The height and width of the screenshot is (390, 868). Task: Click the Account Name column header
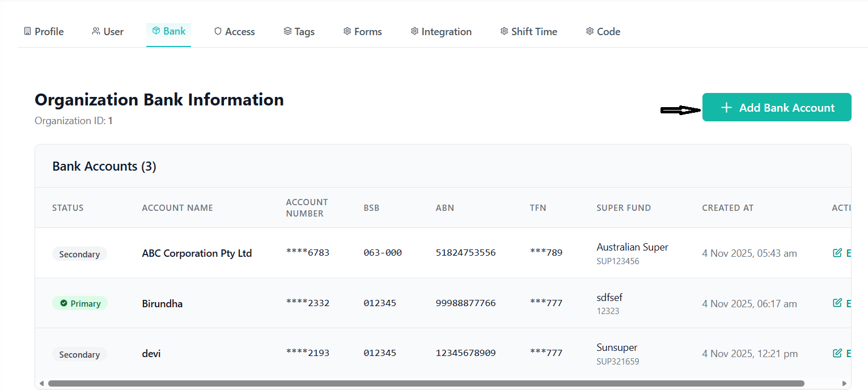(x=177, y=207)
